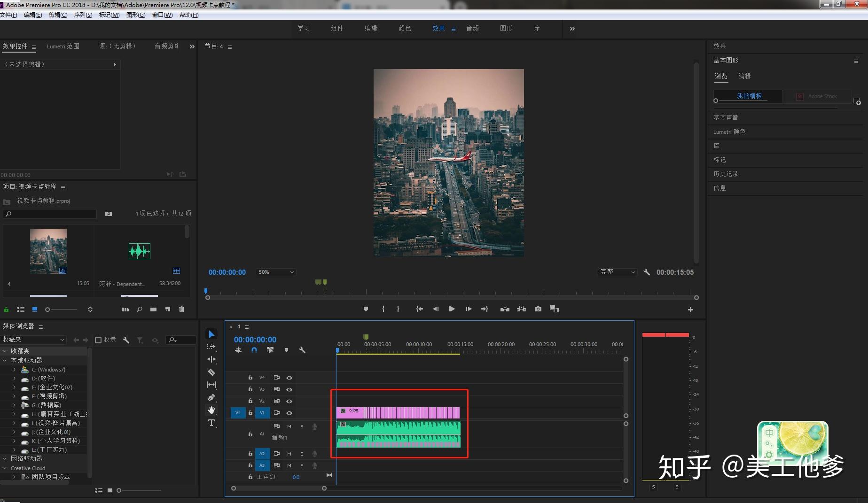Open timeline display settings wrench
868x503 pixels.
[x=302, y=350]
